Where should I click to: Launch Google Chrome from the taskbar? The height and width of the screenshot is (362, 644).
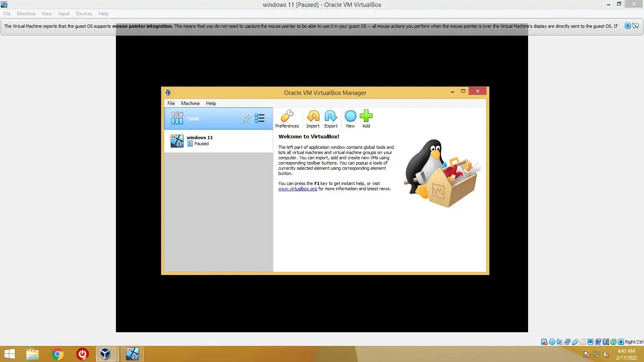(x=58, y=354)
